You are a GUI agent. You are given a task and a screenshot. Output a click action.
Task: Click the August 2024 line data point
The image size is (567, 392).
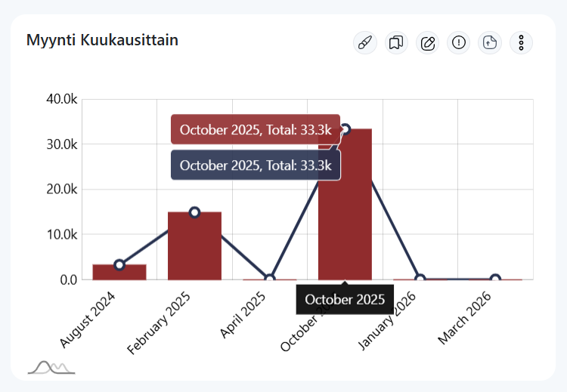[x=119, y=264]
